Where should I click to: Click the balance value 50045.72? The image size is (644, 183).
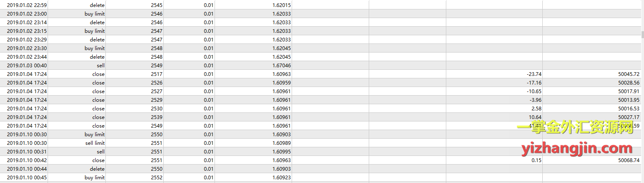(629, 74)
